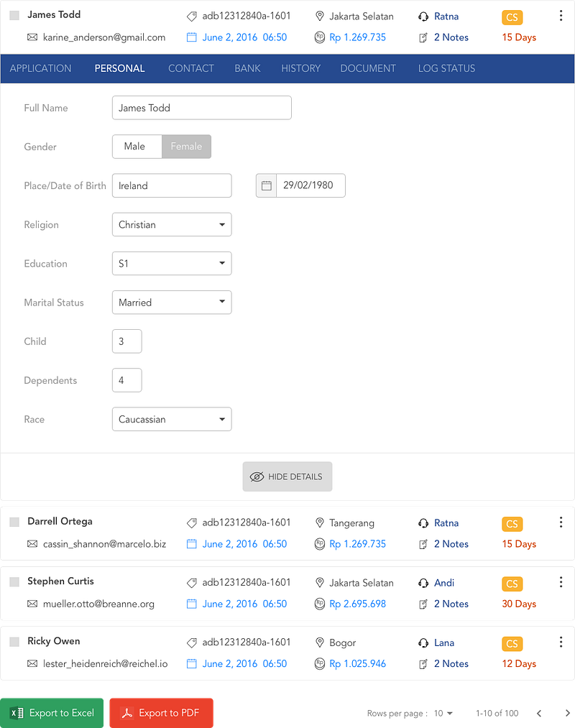Switch to the CONTACT tab
This screenshot has width=575, height=728.
click(191, 68)
